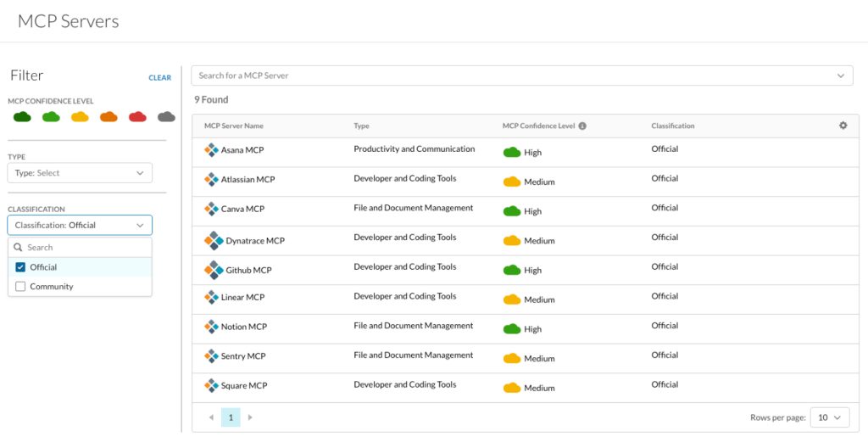This screenshot has width=868, height=442.
Task: Uncheck the Official classification checkbox
Action: [20, 267]
